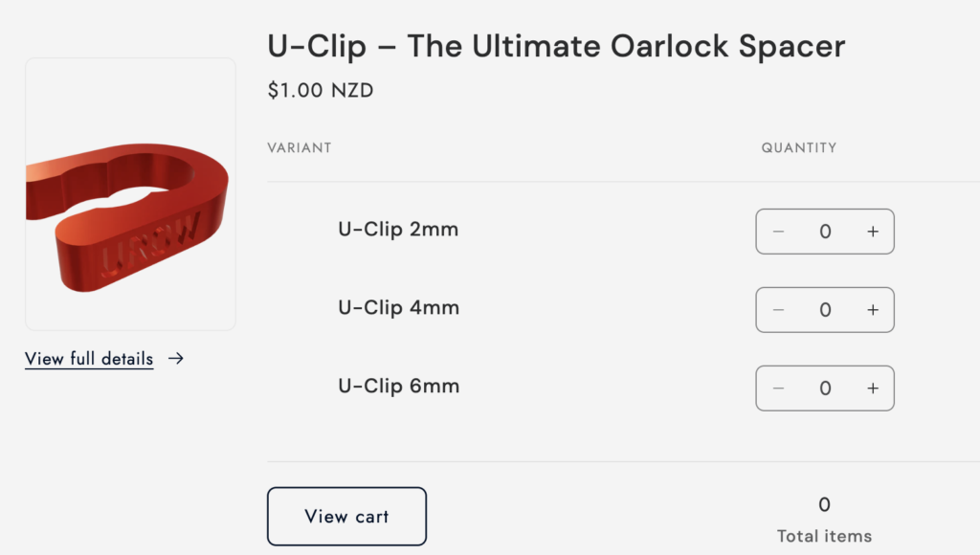The width and height of the screenshot is (980, 555).
Task: Click the quantity field for the 4mm variant
Action: (x=825, y=309)
